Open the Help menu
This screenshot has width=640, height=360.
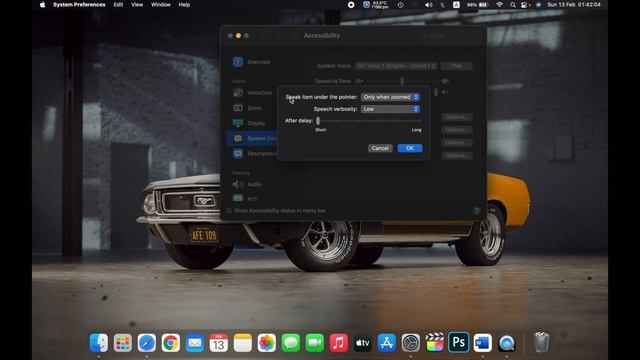click(x=184, y=5)
